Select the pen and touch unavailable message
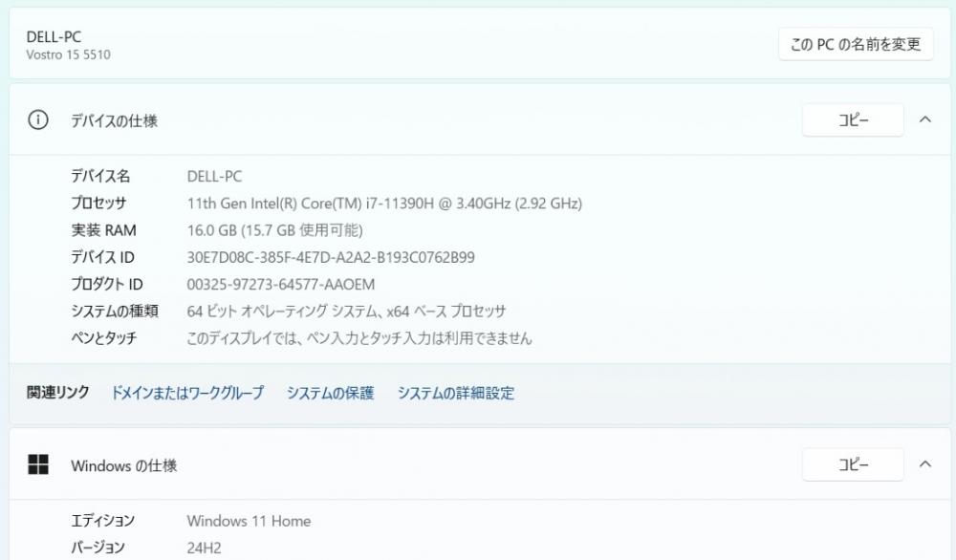This screenshot has width=956, height=560. 359,338
